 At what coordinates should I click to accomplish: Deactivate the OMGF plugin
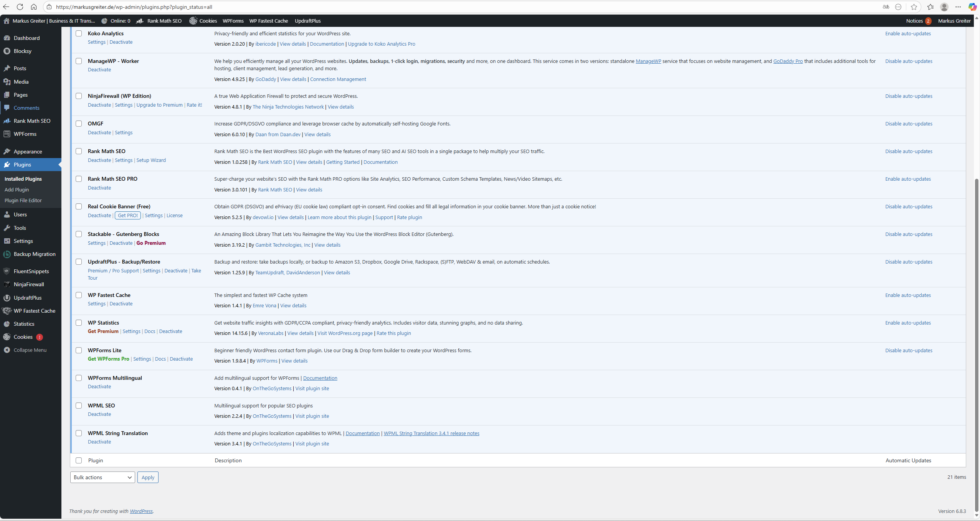point(99,133)
